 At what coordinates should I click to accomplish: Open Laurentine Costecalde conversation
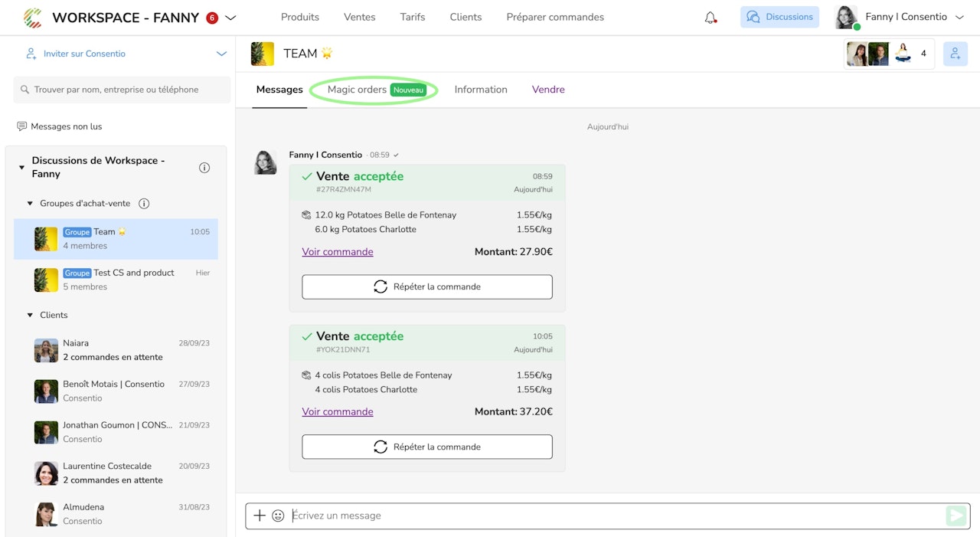click(116, 473)
